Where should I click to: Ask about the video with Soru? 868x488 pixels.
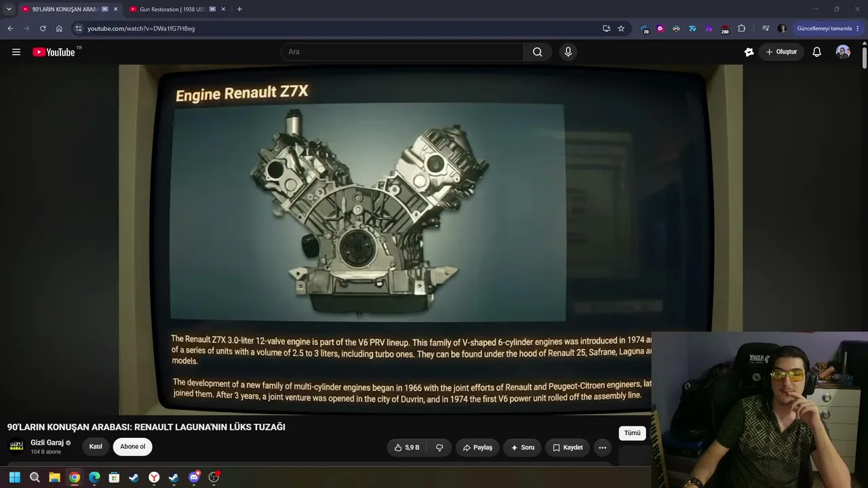[x=523, y=447]
